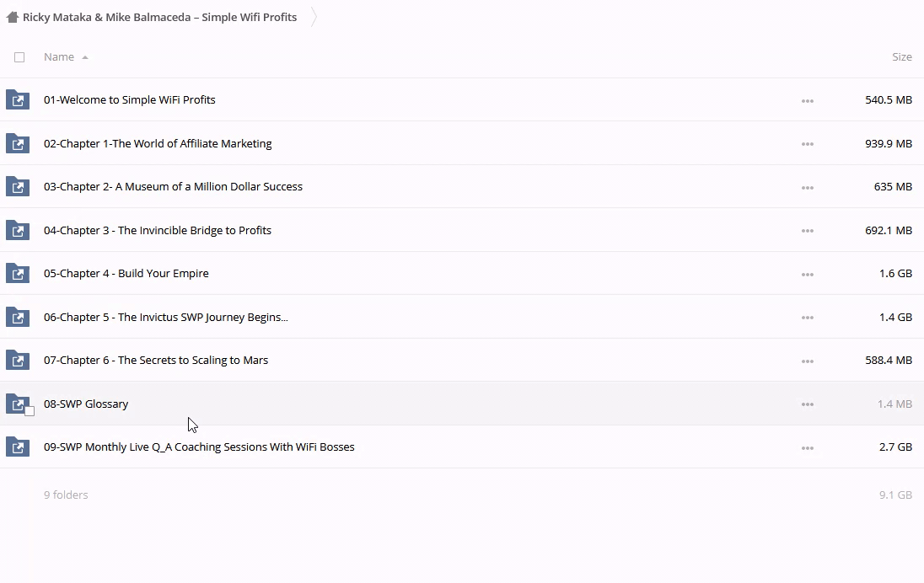This screenshot has height=583, width=924.
Task: Click folder icon for 03-Chapter 2 Museum row
Action: pyautogui.click(x=18, y=187)
